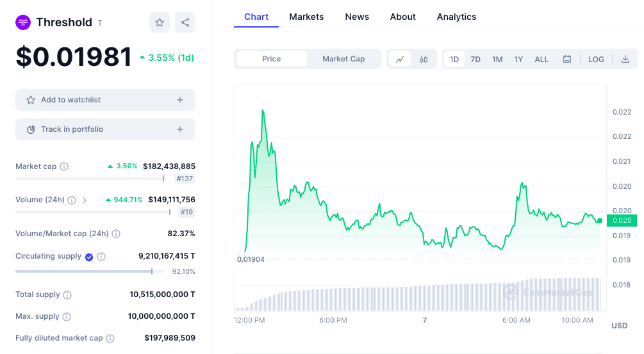Screen dimensions: 644x354
Task: Click the market cap value $182,438,885
Action: [169, 166]
